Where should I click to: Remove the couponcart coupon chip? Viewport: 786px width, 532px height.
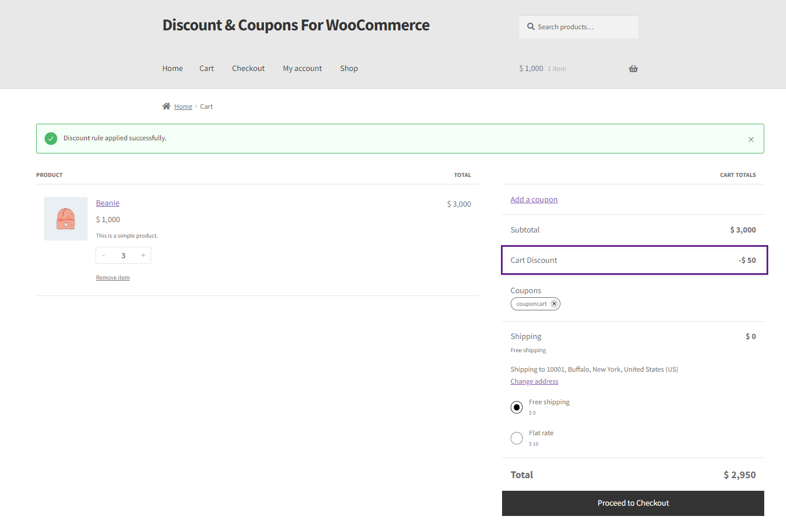click(554, 304)
